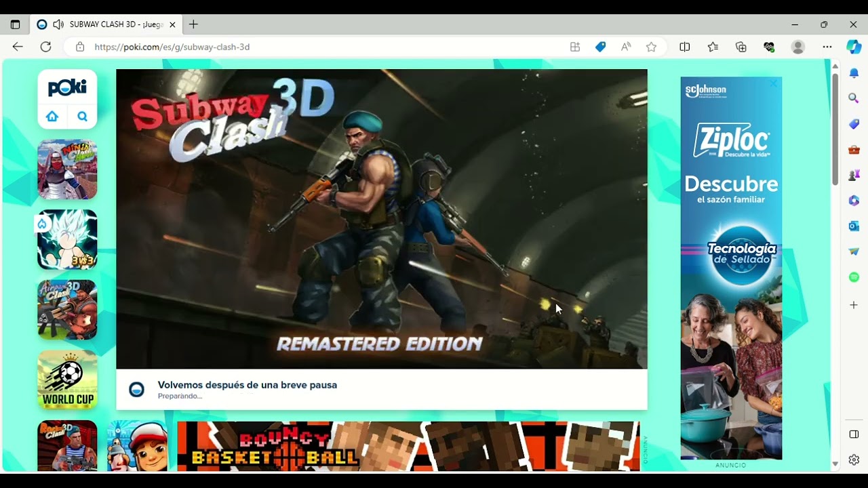This screenshot has height=488, width=868.
Task: Open the Rooftop Clash 3D thumbnail
Action: [67, 446]
